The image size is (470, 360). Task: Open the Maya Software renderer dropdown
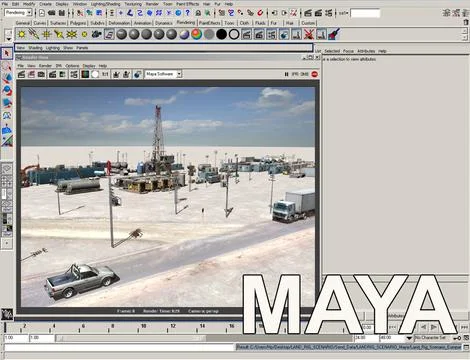click(x=179, y=74)
